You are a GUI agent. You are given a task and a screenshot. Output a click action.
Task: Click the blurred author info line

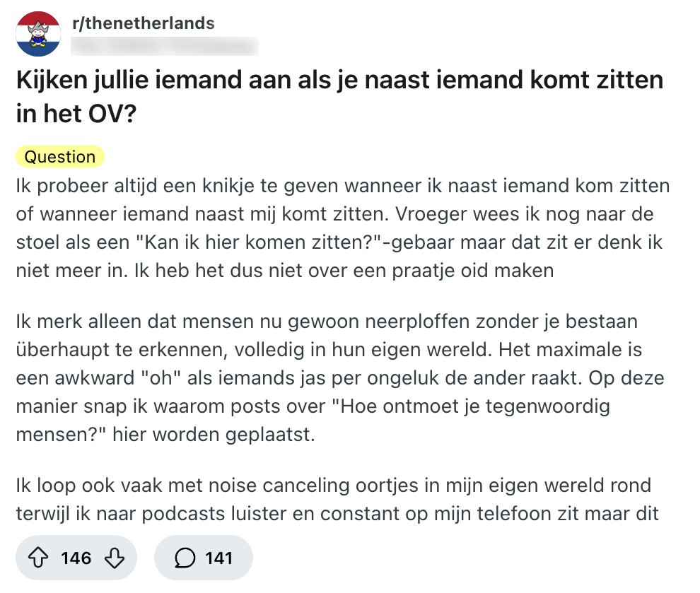165,47
